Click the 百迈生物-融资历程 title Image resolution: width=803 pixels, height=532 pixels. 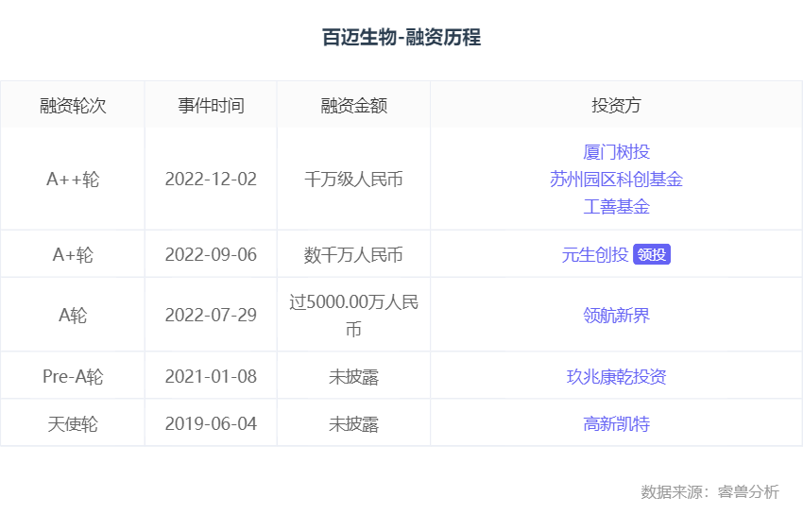[x=401, y=38]
